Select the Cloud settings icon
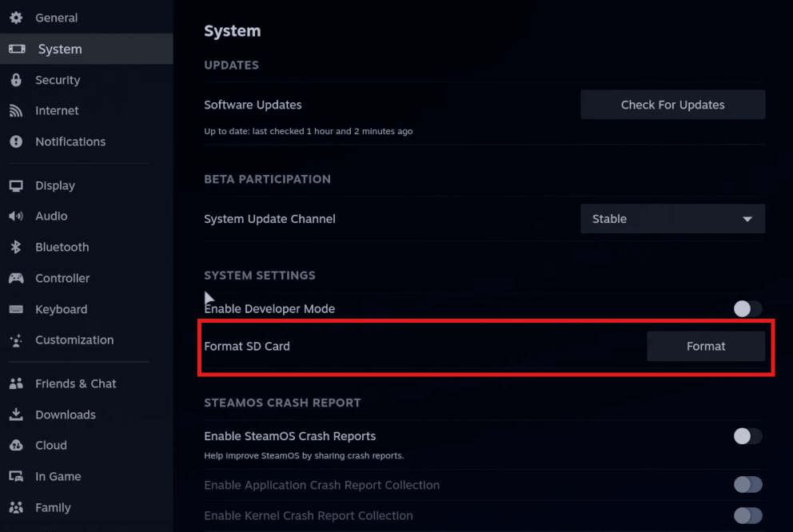This screenshot has width=793, height=532. 16,445
